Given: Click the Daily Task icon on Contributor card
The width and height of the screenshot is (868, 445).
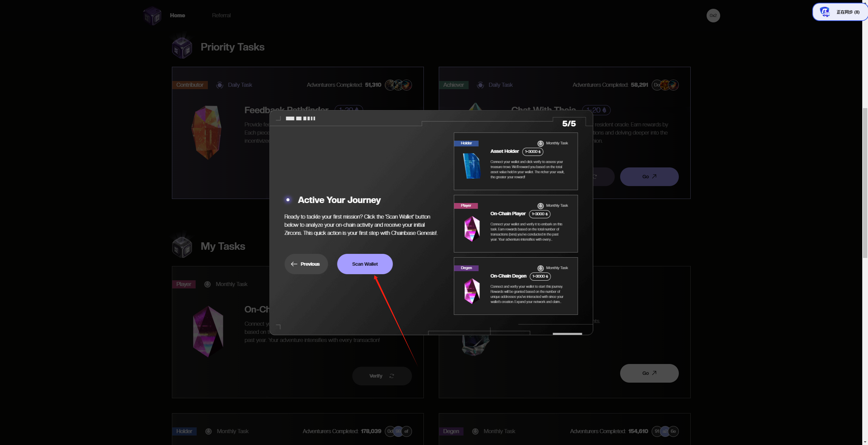Looking at the screenshot, I should [219, 85].
